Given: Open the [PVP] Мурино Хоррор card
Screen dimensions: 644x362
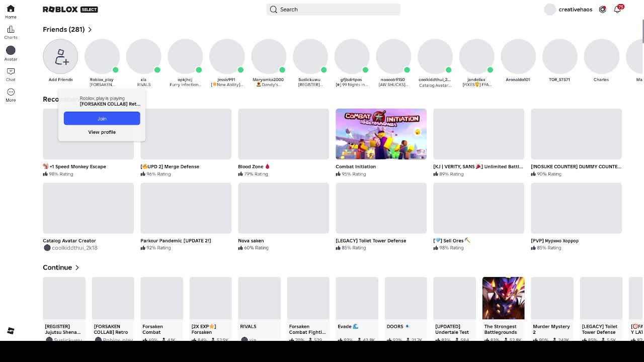Looking at the screenshot, I should point(576,217).
